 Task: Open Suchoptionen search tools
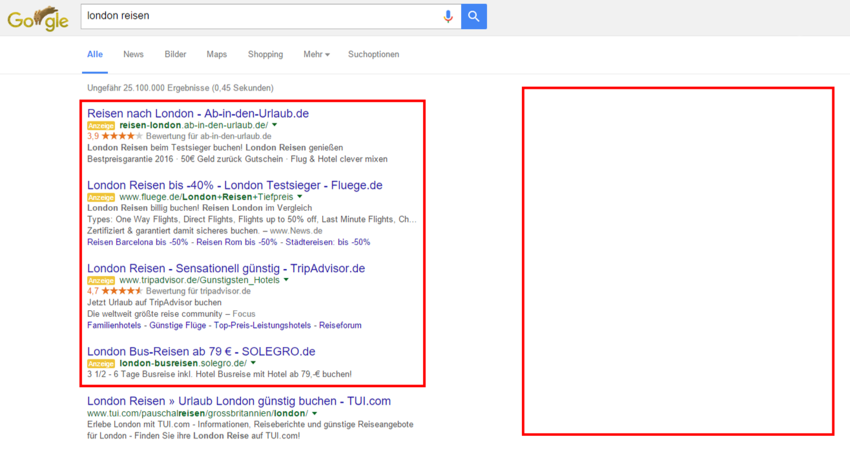pos(374,54)
